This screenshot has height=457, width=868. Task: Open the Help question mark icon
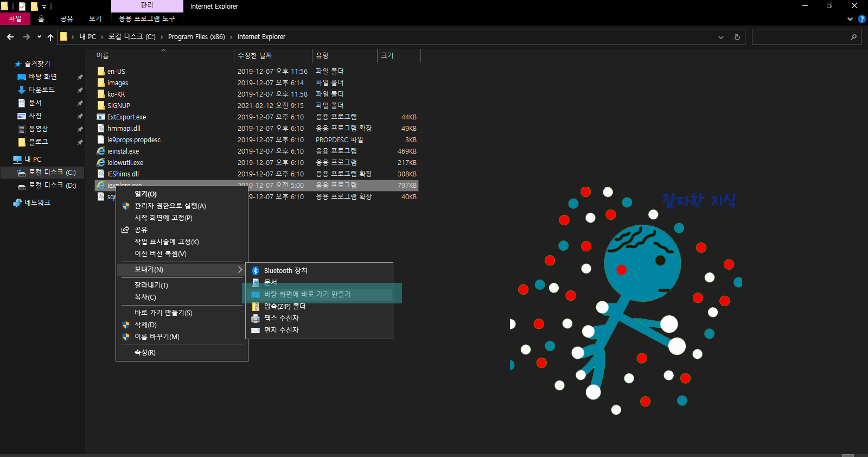(x=861, y=19)
